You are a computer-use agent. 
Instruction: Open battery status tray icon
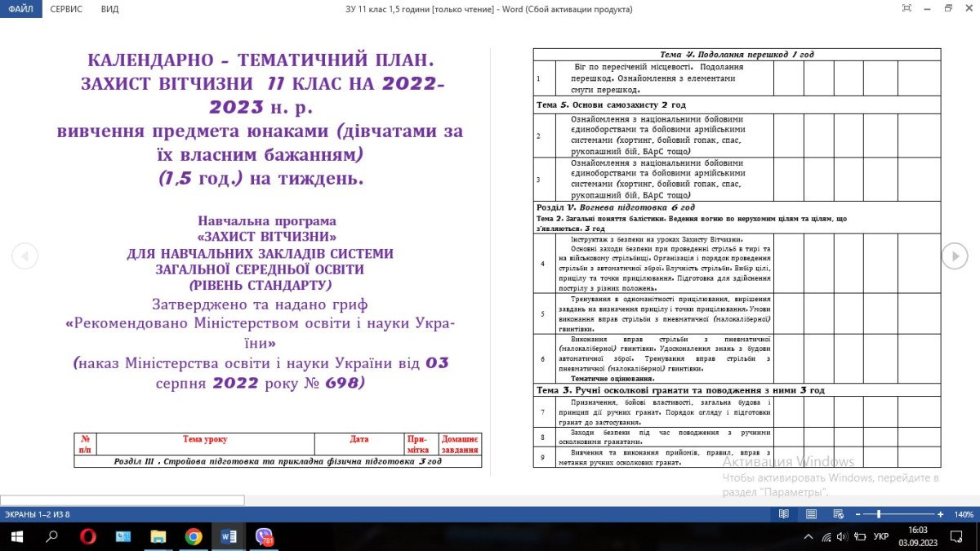coord(859,536)
